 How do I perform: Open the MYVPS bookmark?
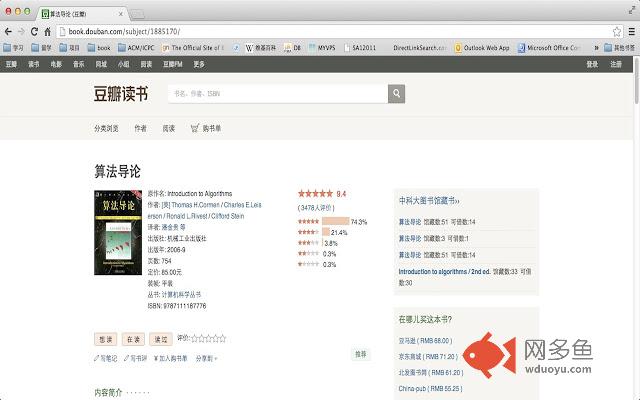click(x=322, y=48)
